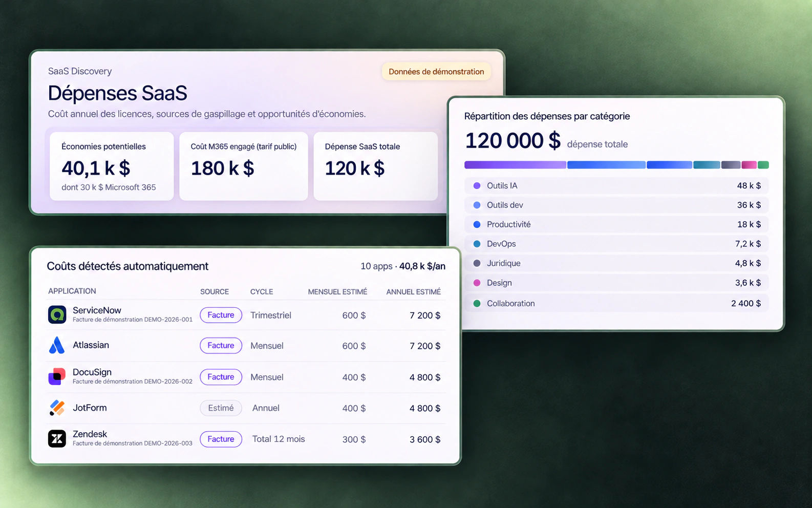Click the Outils IA legend dot

coord(477,185)
